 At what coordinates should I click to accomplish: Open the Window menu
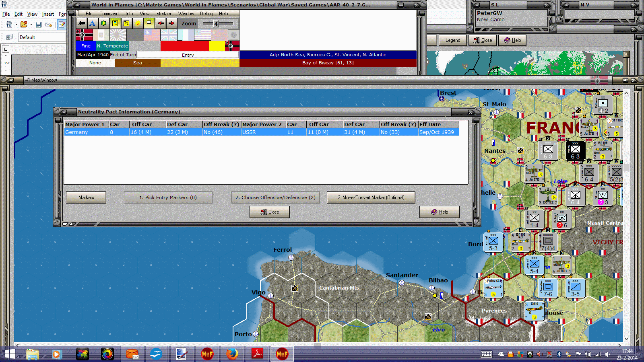pos(186,14)
